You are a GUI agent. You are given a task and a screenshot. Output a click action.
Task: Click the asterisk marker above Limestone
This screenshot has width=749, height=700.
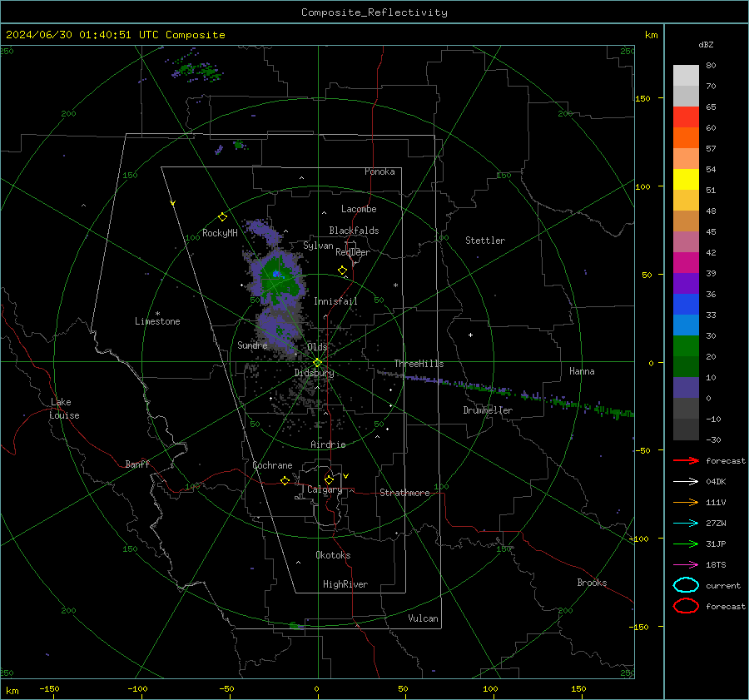tap(157, 314)
